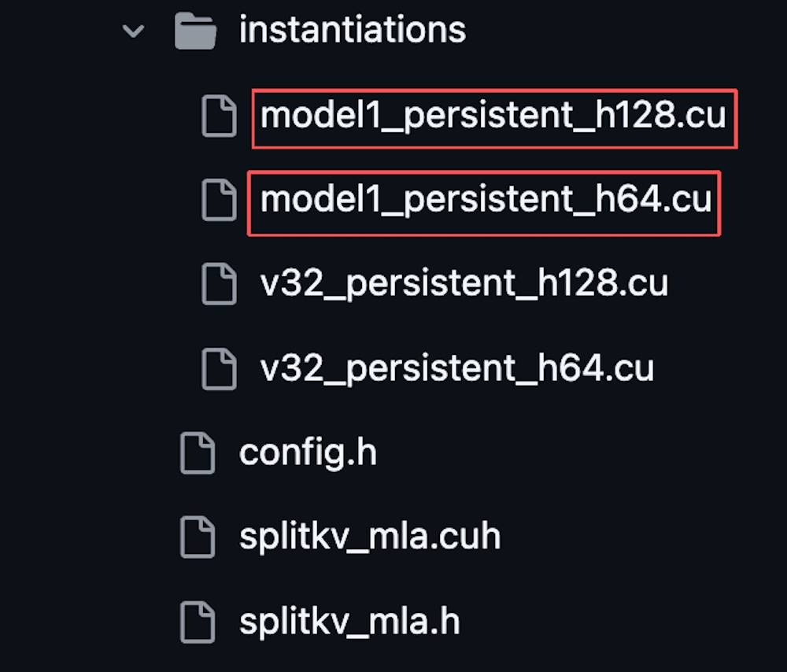
Task: Open v32_persistent_h128.cu file
Action: pos(464,283)
